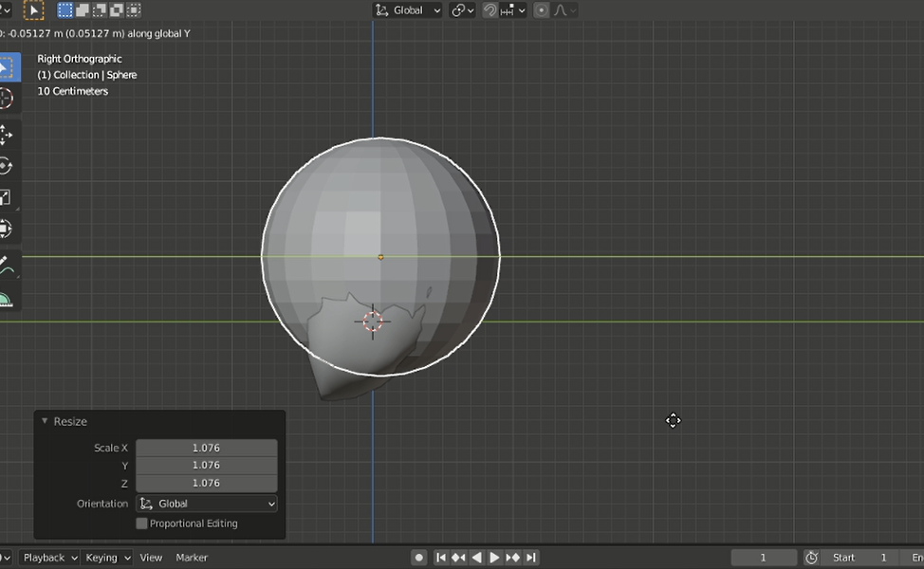Open the timeline editor type dropdown
924x569 pixels.
pos(6,558)
